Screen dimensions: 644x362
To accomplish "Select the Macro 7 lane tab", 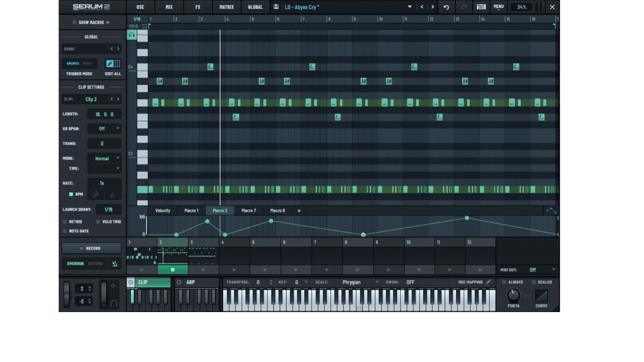I will 249,210.
